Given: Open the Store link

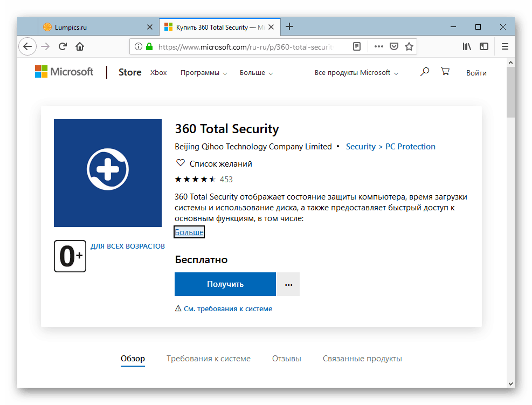Looking at the screenshot, I should coord(130,72).
